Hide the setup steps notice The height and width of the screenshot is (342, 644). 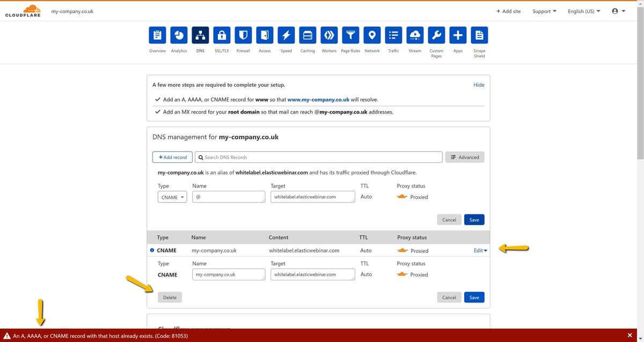pos(479,85)
